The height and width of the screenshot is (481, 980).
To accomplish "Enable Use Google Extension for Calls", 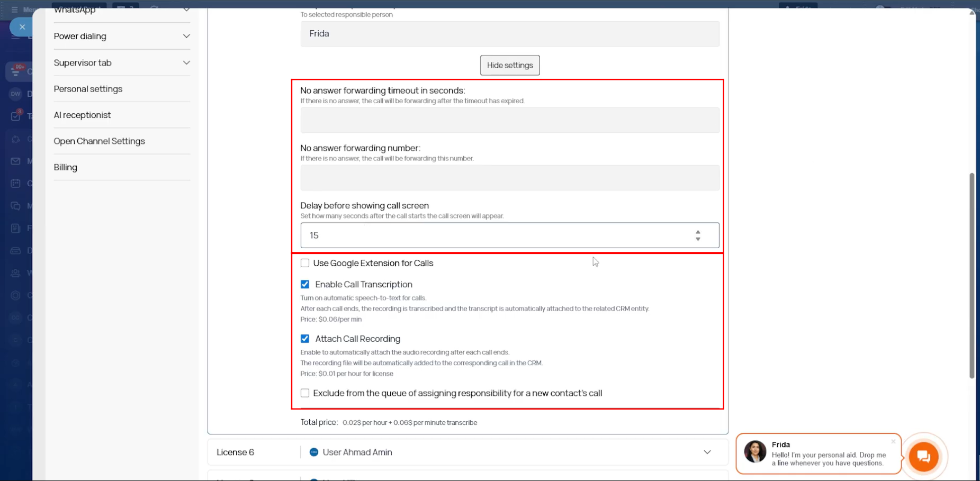I will tap(305, 263).
